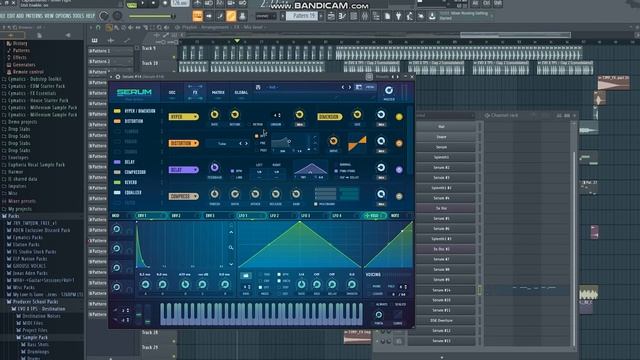Open the Pattern 19 selector
Viewport: 640px width, 360px height.
pyautogui.click(x=301, y=16)
